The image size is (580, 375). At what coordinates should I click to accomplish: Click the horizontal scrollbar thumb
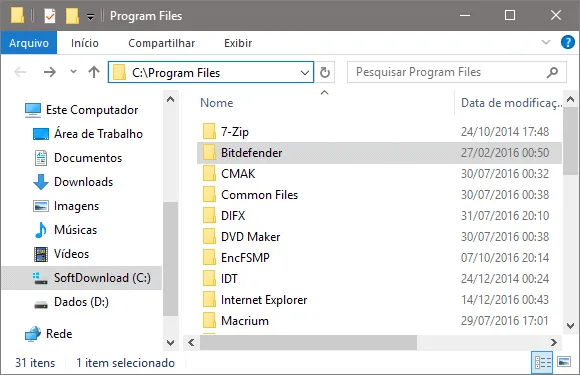308,342
